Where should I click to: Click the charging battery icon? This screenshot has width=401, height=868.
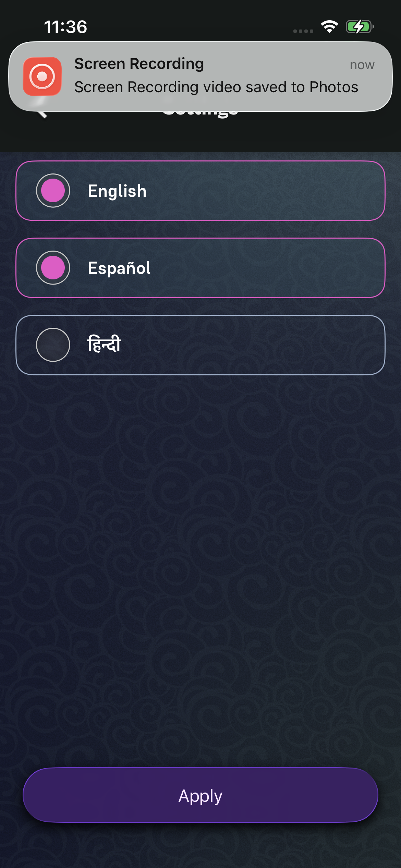[x=359, y=27]
